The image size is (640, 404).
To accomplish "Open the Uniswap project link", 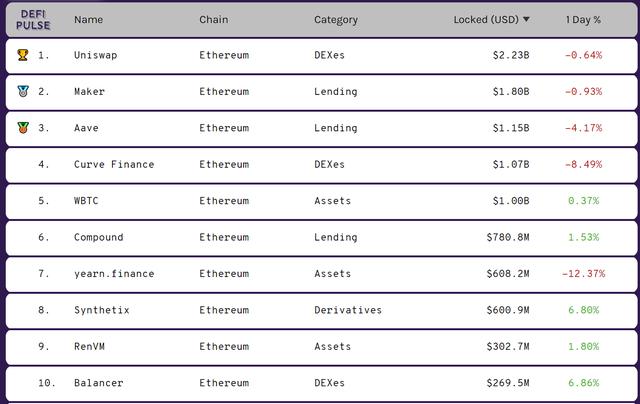I will click(96, 55).
